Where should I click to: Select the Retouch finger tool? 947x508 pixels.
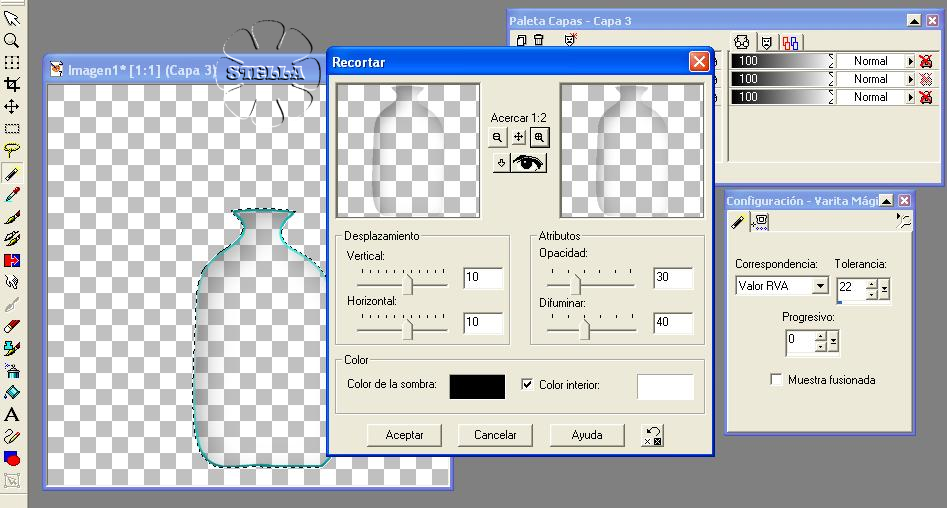(11, 282)
